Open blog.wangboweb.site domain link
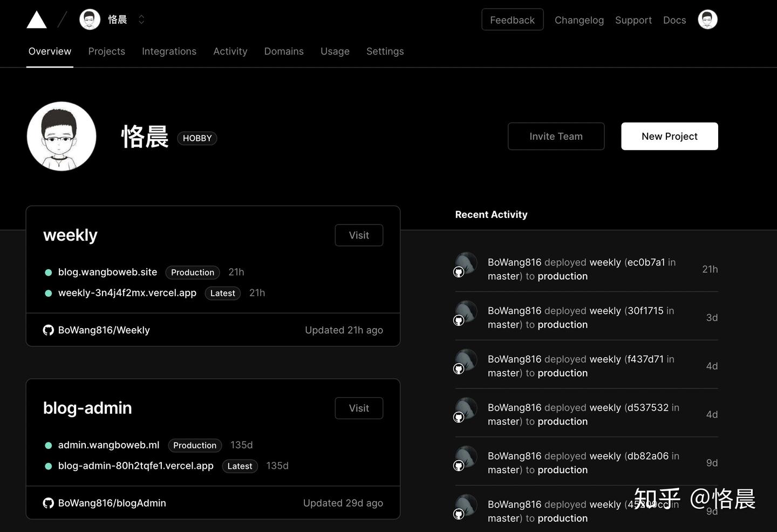Viewport: 777px width, 532px height. (x=107, y=272)
